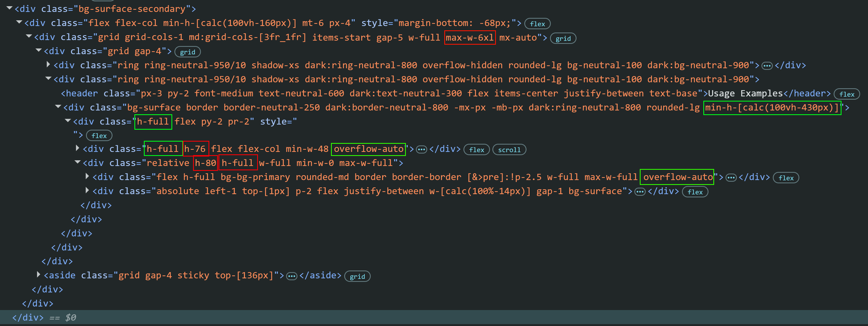Expand the aside sticky element

point(39,275)
